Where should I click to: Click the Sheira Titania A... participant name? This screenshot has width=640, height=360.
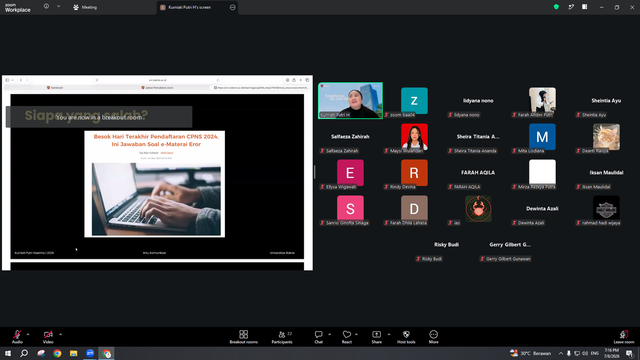pyautogui.click(x=478, y=136)
